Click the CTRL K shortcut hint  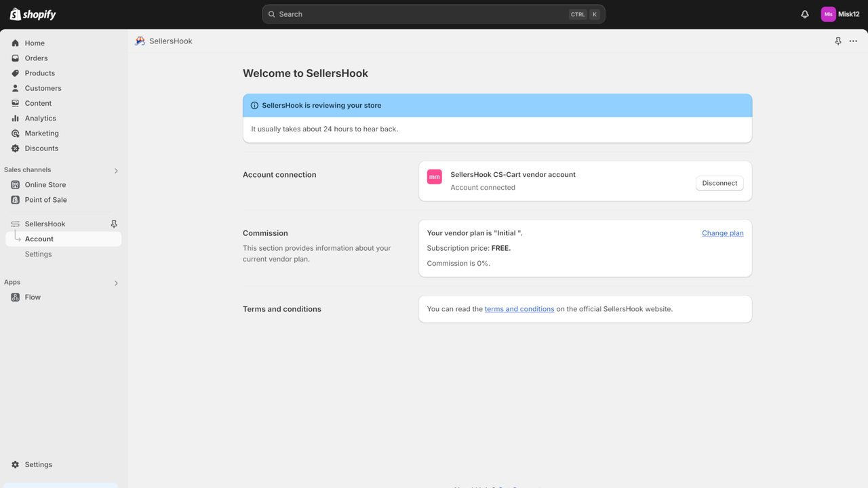[585, 14]
